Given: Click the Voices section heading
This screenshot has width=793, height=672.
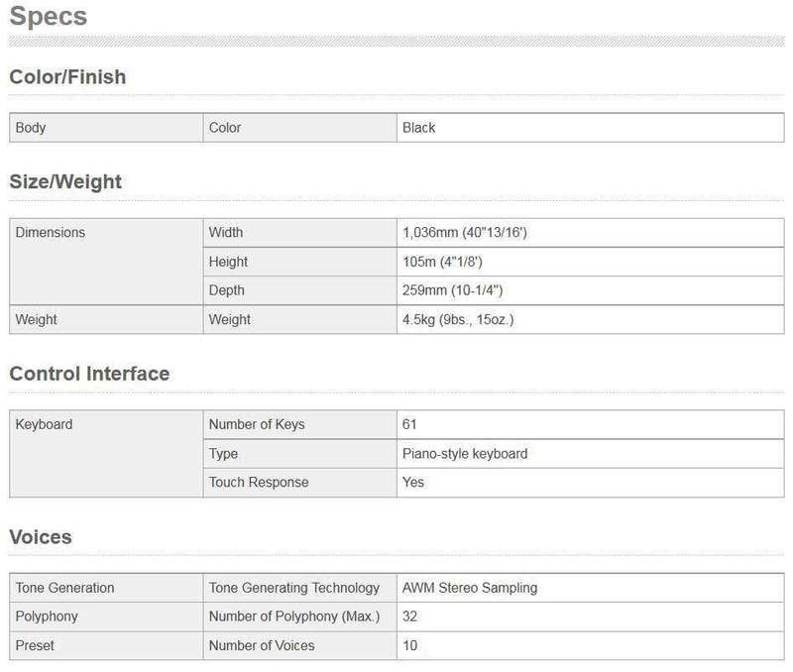Looking at the screenshot, I should 40,537.
